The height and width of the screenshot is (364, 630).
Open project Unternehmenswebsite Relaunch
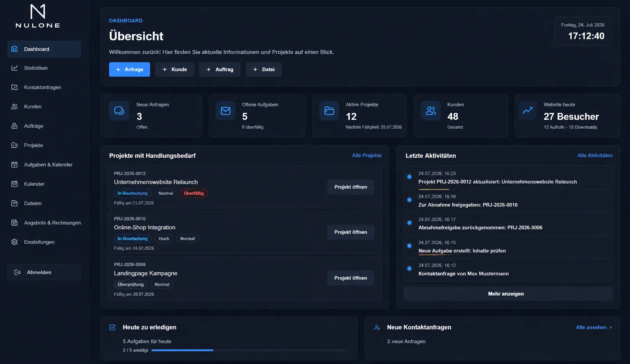pos(351,187)
